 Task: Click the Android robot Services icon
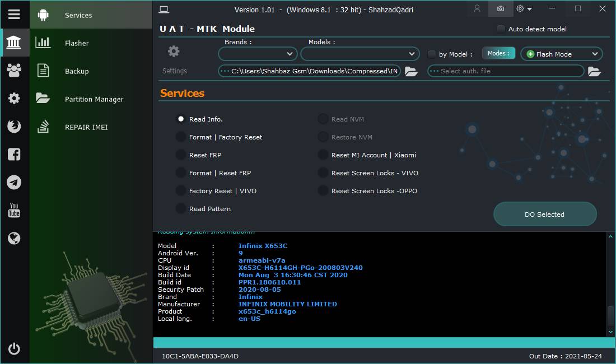(x=43, y=15)
